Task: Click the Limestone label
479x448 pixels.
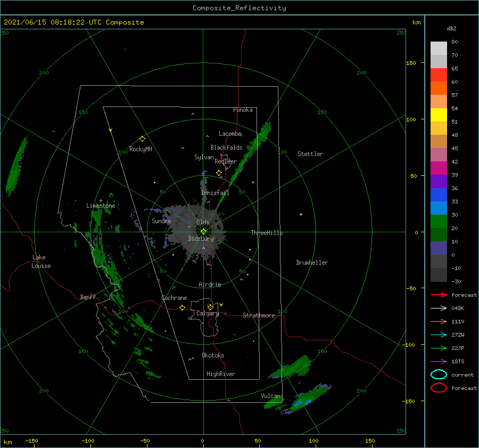Action: pyautogui.click(x=101, y=206)
